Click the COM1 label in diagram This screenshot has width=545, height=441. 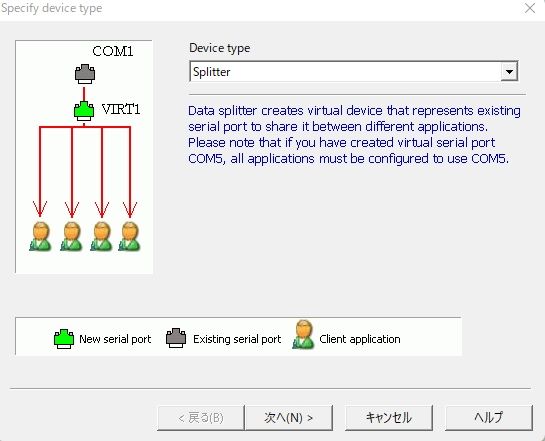point(113,51)
